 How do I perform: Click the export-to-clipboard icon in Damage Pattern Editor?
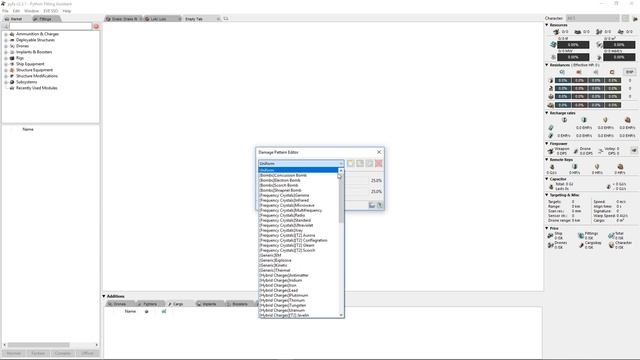[380, 205]
